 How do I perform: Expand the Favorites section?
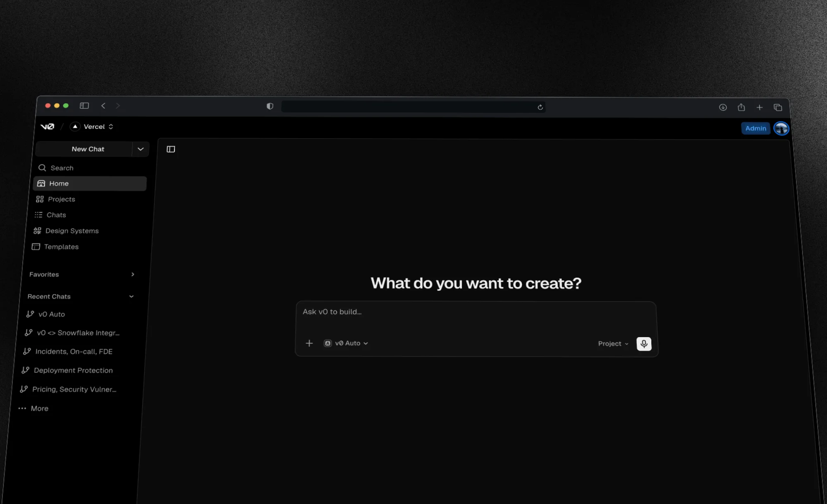(81, 274)
